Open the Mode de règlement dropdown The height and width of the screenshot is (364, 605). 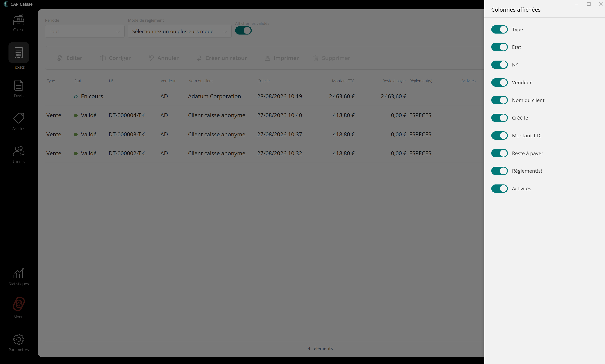(180, 31)
